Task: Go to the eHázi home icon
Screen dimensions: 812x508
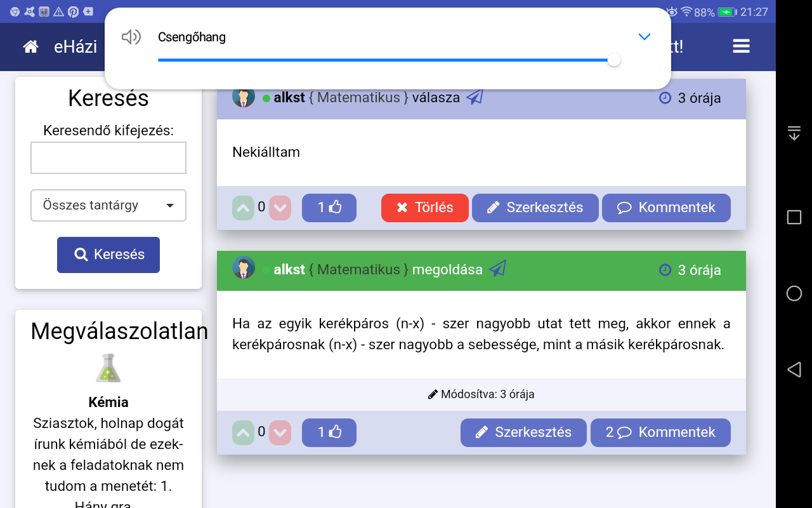Action: point(30,47)
